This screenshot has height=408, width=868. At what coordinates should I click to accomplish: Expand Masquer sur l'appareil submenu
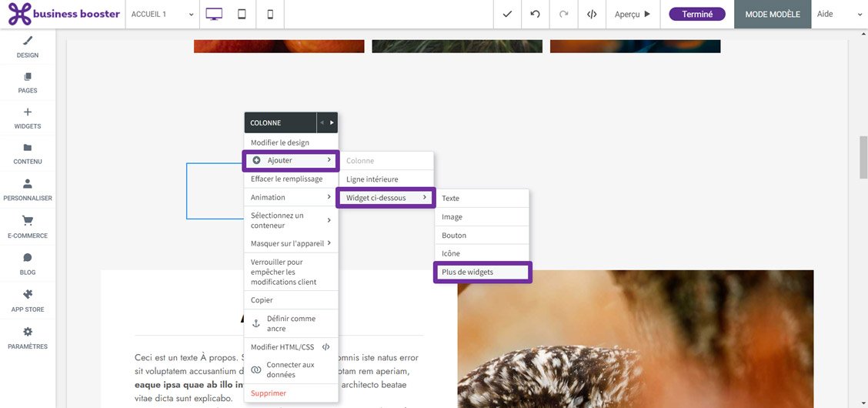pyautogui.click(x=290, y=243)
